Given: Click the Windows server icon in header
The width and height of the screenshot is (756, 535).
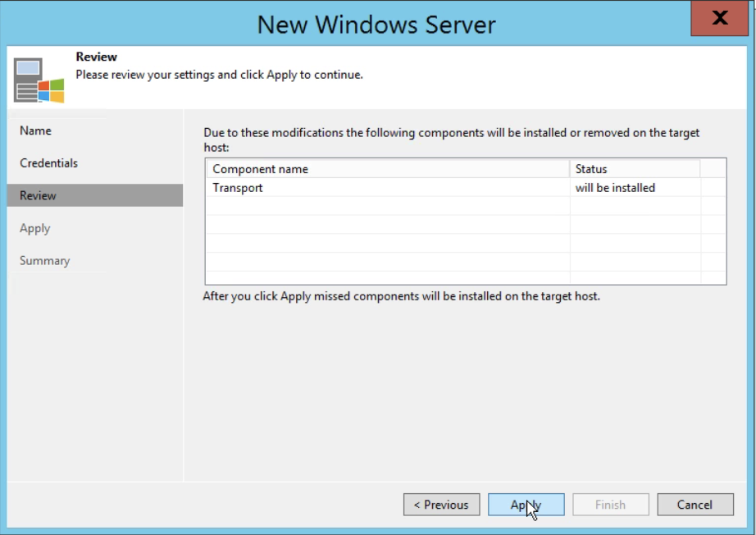Looking at the screenshot, I should click(39, 80).
